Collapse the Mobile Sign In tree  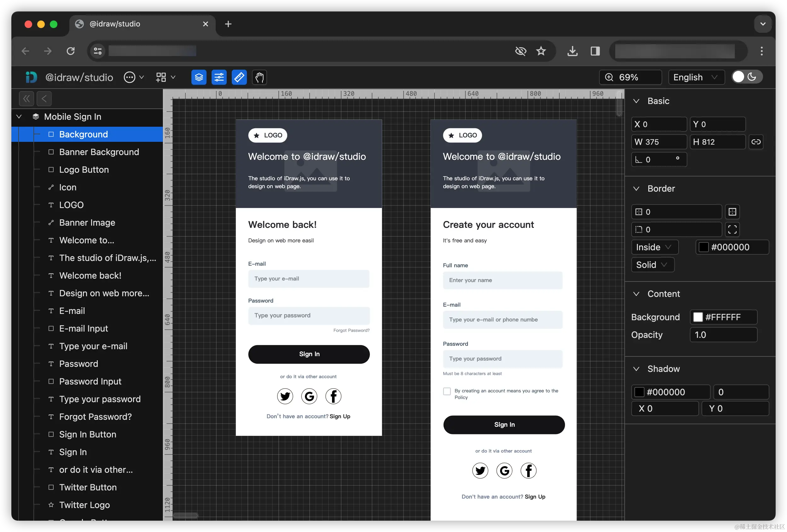pyautogui.click(x=19, y=117)
